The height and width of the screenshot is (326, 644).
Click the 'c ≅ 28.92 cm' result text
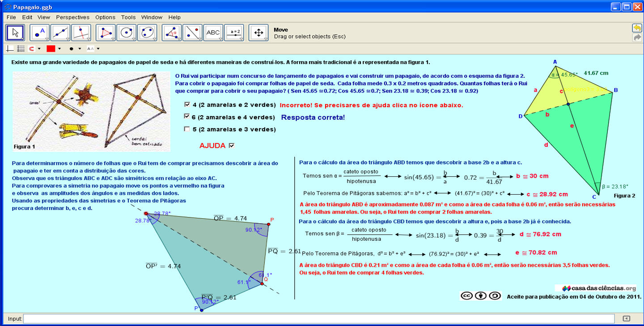(547, 194)
